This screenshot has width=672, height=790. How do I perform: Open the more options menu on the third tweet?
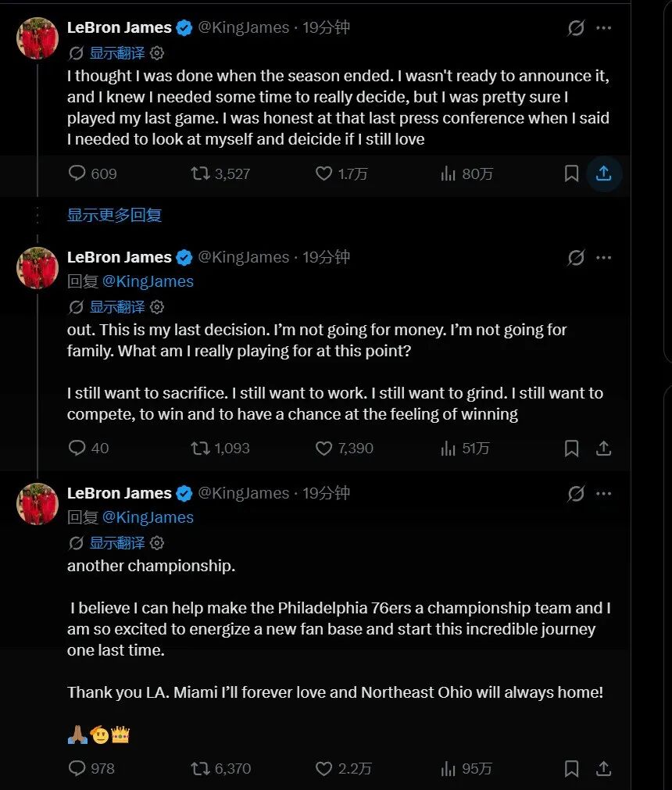pos(603,493)
